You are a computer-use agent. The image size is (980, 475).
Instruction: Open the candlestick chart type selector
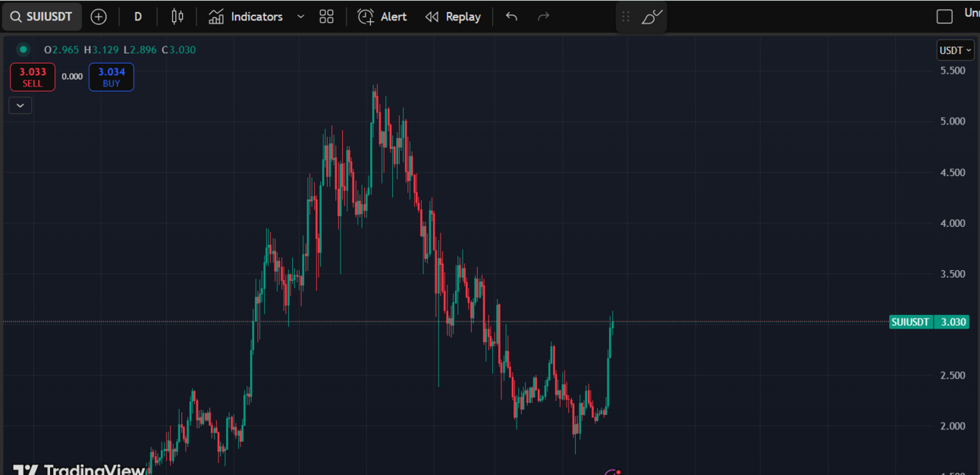coord(177,17)
